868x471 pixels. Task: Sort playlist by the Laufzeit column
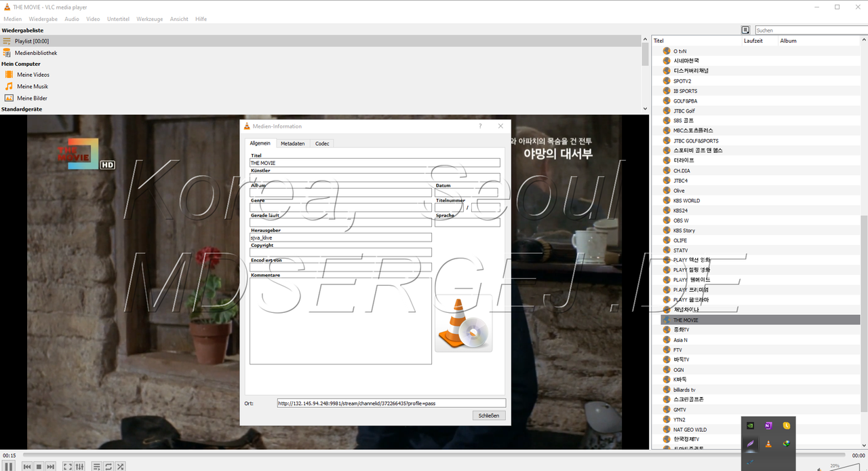click(x=760, y=41)
